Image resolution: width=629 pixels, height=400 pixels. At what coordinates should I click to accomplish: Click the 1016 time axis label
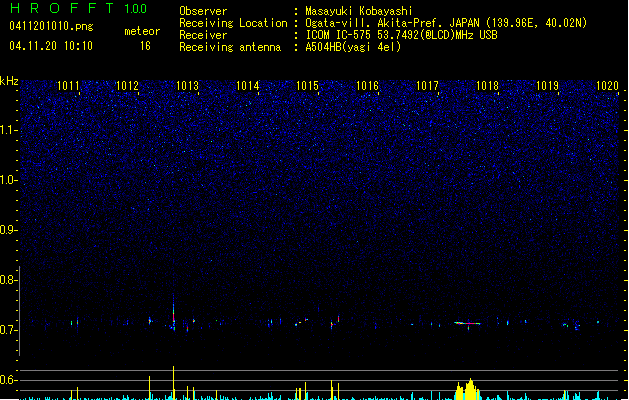[367, 86]
